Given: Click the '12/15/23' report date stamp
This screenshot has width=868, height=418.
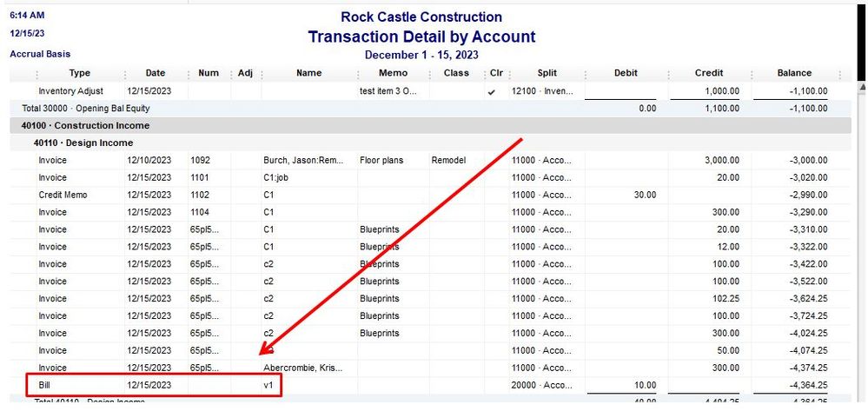Looking at the screenshot, I should [x=28, y=33].
